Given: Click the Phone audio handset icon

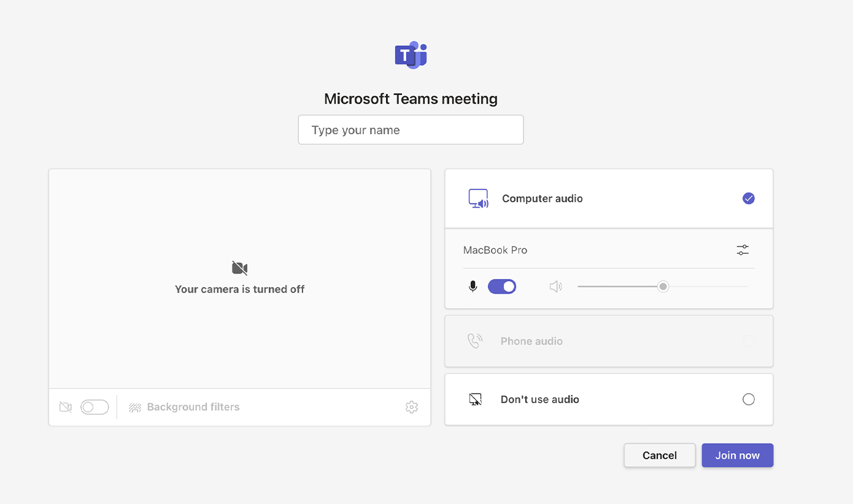Looking at the screenshot, I should pyautogui.click(x=475, y=341).
